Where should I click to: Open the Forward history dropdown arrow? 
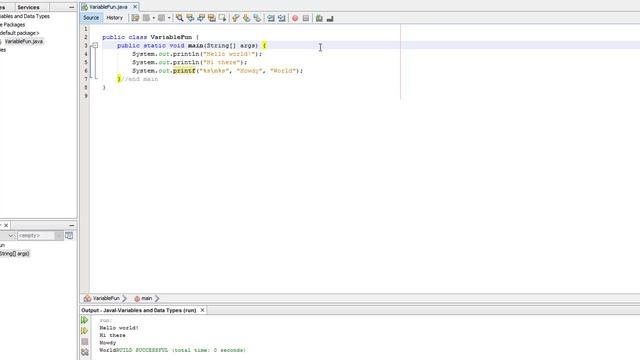pyautogui.click(x=169, y=18)
